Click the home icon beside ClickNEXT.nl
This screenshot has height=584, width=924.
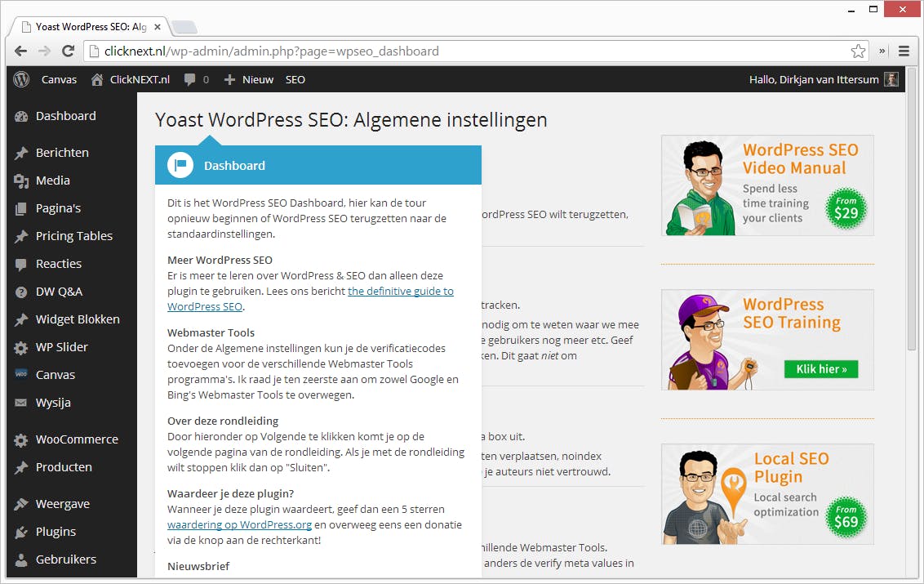(x=97, y=79)
